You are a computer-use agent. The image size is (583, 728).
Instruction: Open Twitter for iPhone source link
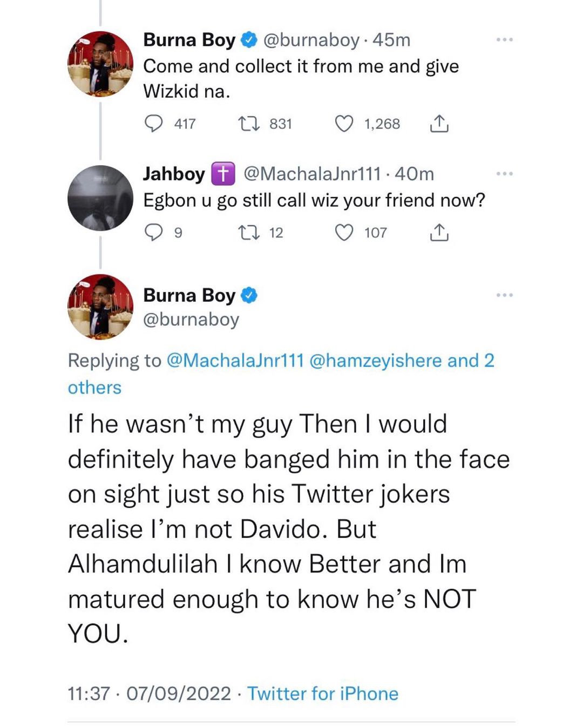coord(322,693)
